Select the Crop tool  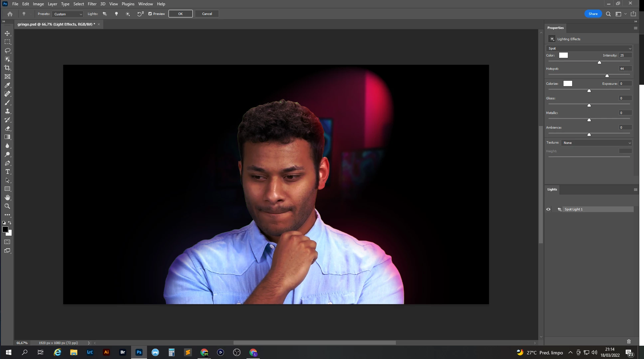tap(7, 68)
